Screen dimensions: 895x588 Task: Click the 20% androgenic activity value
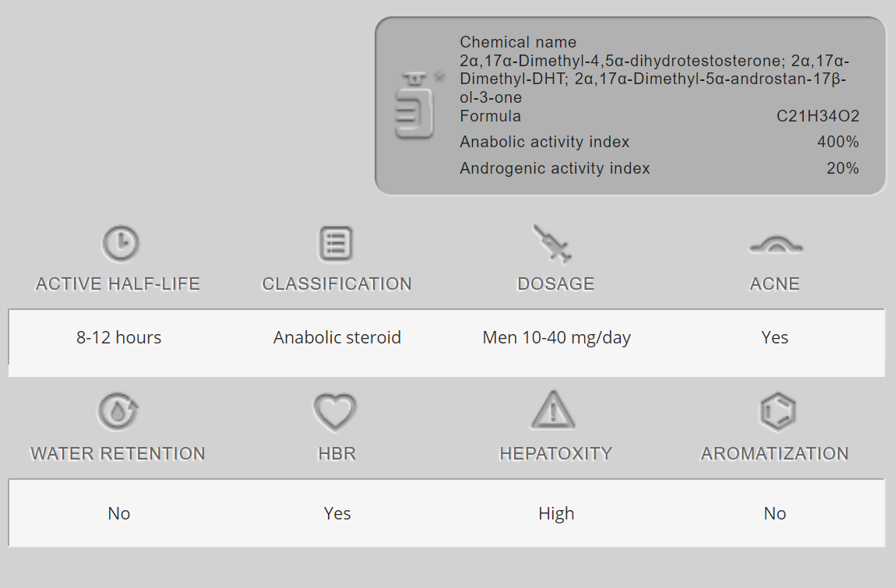pos(843,168)
